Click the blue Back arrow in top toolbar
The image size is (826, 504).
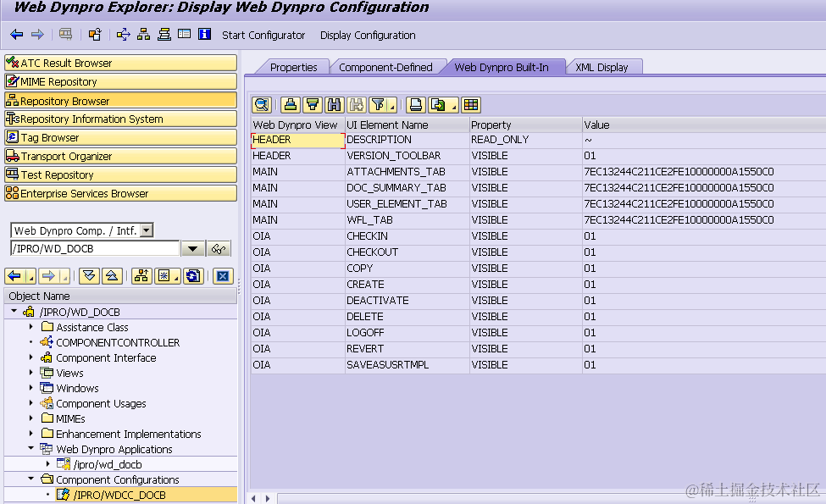(17, 35)
